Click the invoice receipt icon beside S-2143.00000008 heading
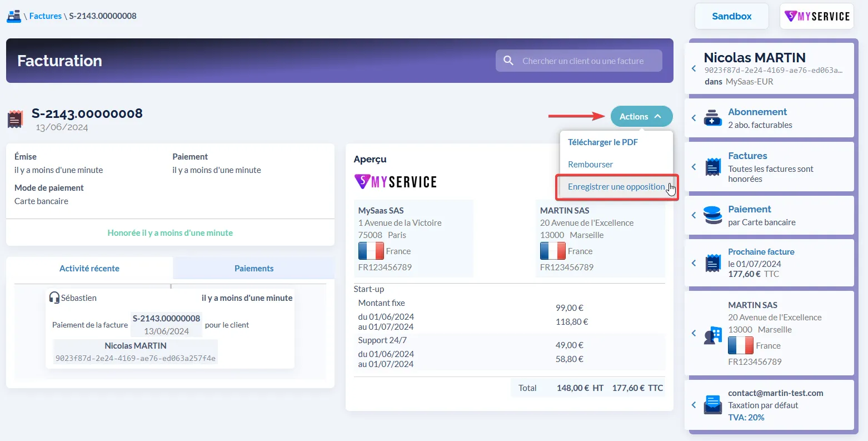 click(16, 119)
